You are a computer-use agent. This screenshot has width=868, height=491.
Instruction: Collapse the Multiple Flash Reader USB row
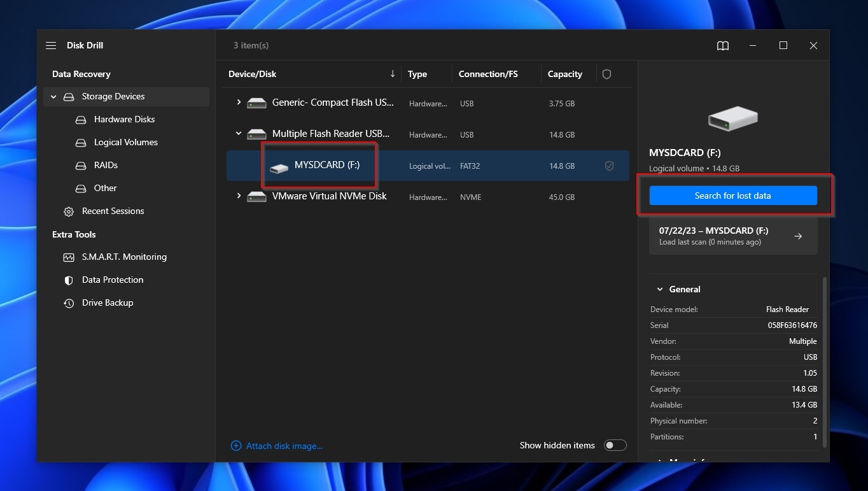click(239, 134)
